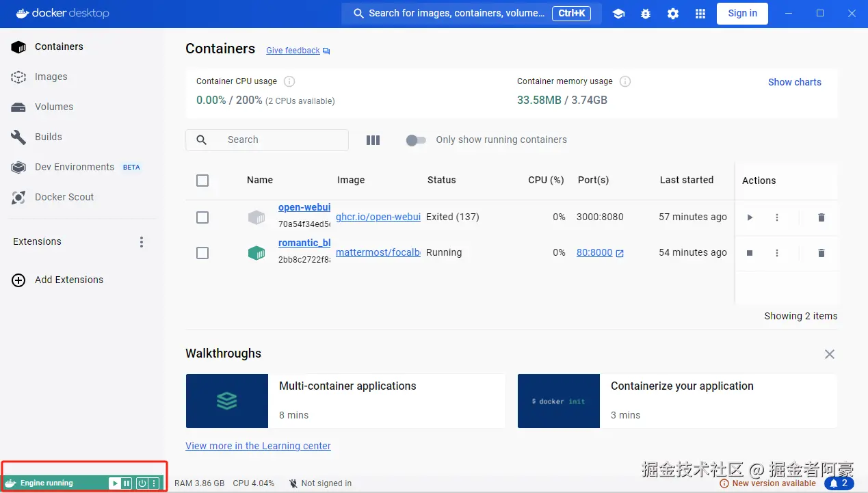The width and height of the screenshot is (868, 493).
Task: Start the open-webui container
Action: click(750, 217)
